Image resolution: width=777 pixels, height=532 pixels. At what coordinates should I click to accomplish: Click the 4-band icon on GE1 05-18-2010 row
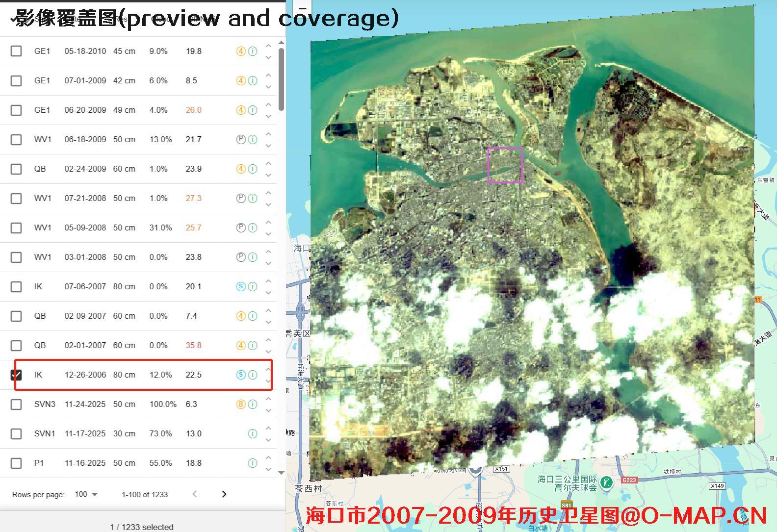pyautogui.click(x=241, y=51)
